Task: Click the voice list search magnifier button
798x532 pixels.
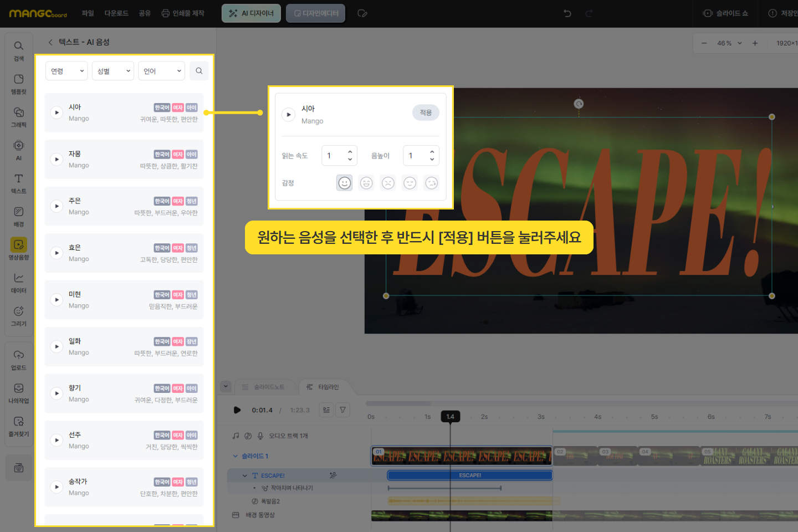Action: coord(199,71)
